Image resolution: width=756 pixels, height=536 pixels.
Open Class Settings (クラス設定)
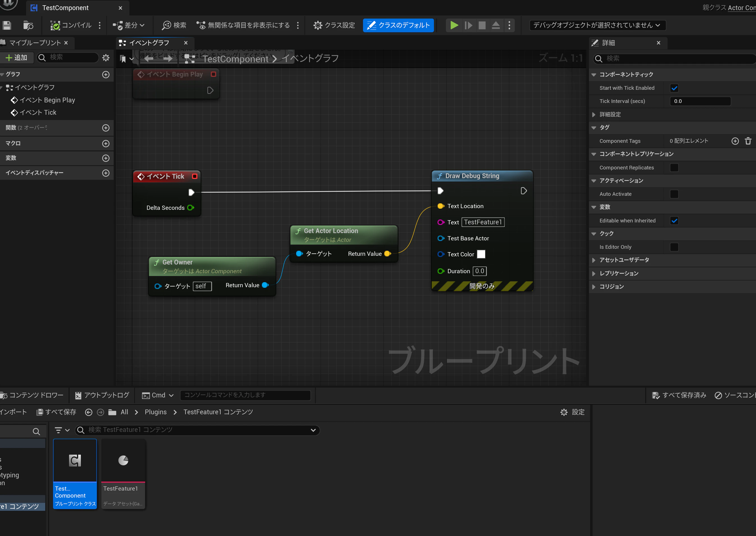[334, 25]
